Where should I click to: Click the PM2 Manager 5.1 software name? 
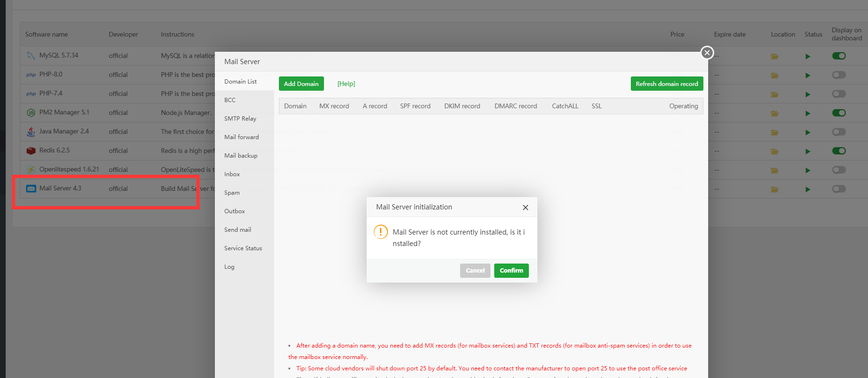pos(64,112)
